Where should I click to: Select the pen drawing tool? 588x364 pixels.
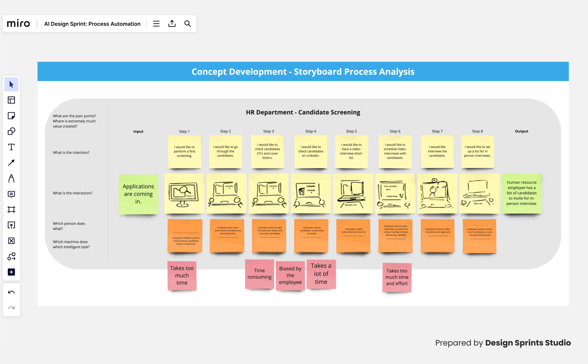click(11, 178)
